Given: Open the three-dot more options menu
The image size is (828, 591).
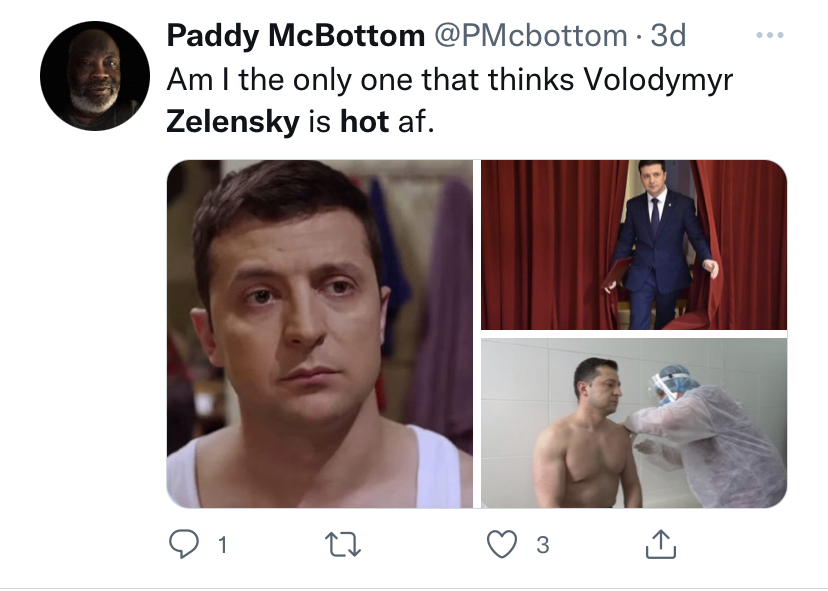Looking at the screenshot, I should [x=770, y=37].
